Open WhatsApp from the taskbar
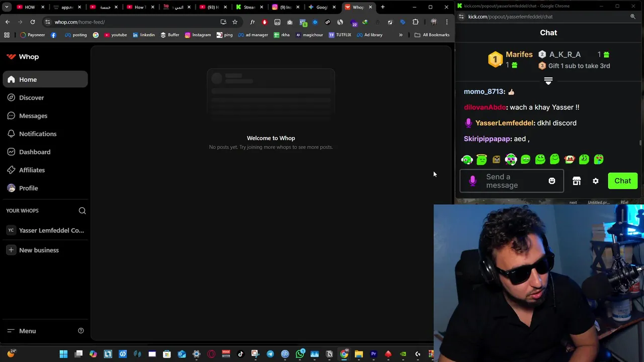 (300, 354)
